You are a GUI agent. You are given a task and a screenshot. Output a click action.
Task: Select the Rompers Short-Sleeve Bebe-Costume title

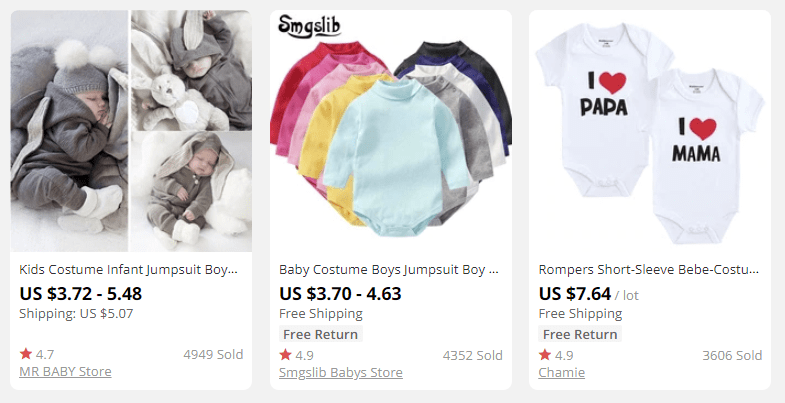click(x=648, y=270)
